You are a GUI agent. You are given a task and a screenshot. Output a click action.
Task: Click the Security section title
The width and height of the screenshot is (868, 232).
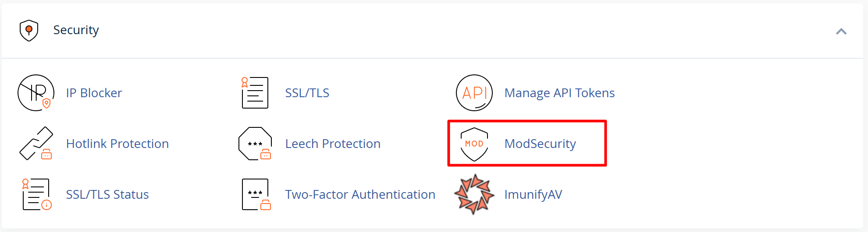click(x=76, y=30)
